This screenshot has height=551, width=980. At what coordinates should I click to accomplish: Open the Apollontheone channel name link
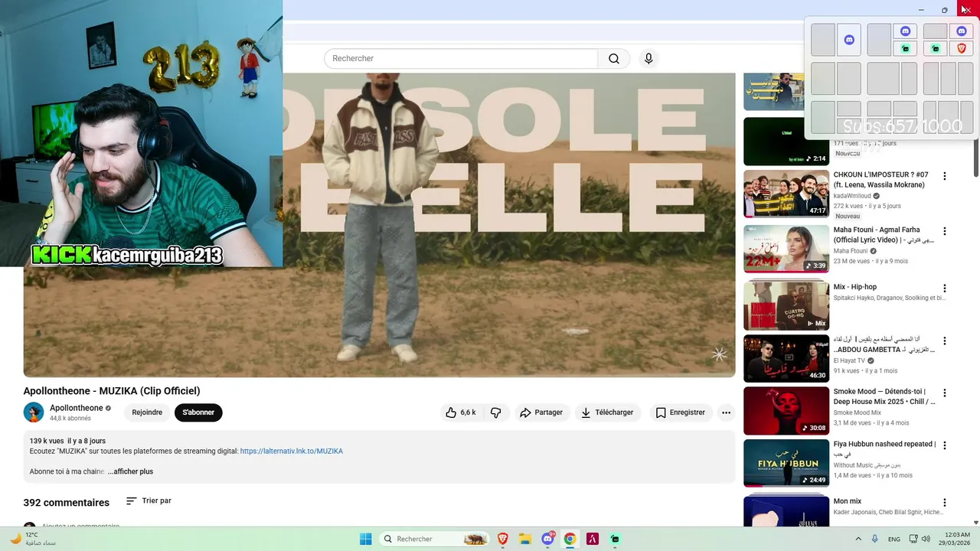[x=77, y=408]
